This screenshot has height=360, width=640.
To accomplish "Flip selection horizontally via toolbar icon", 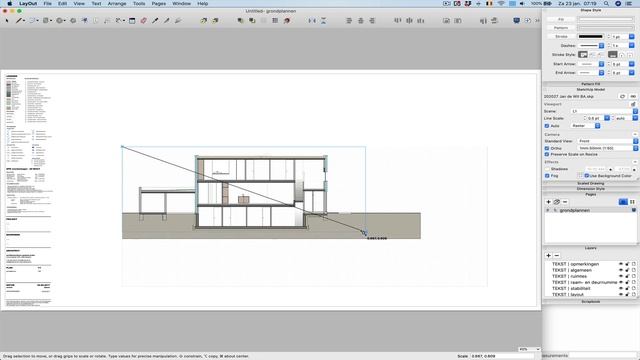I will point(312,20).
